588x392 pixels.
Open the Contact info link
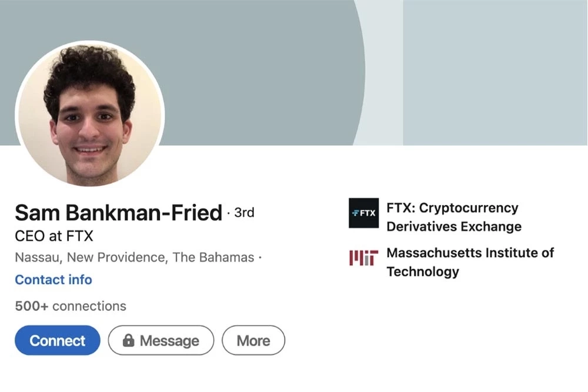tap(54, 280)
